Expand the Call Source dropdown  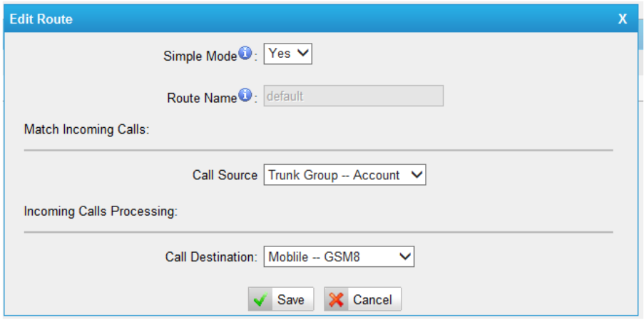tap(344, 175)
